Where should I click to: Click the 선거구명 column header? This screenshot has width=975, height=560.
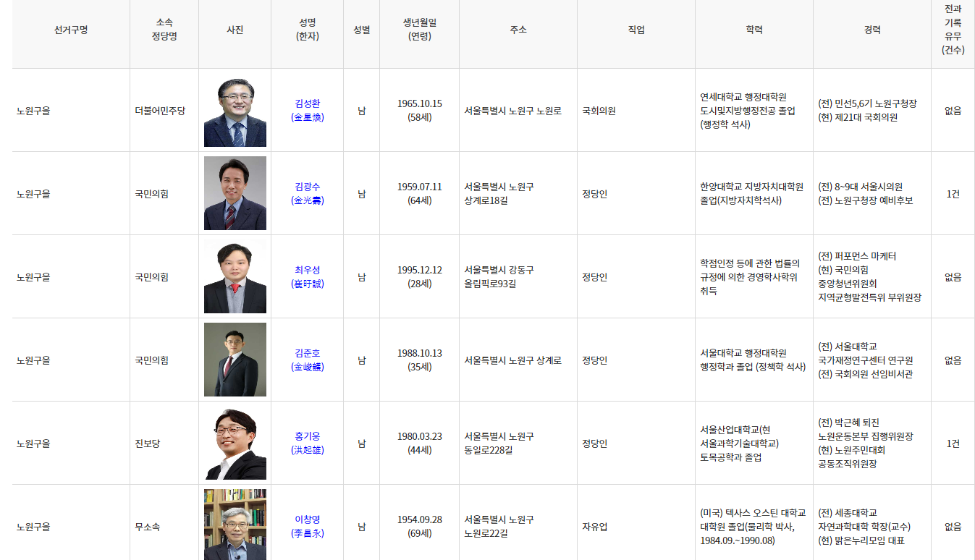point(71,30)
